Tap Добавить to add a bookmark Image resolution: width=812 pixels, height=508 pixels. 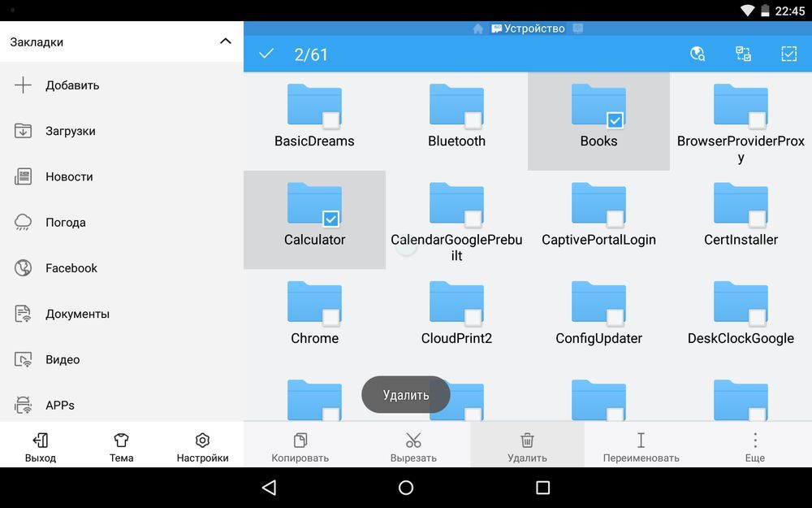click(x=72, y=85)
